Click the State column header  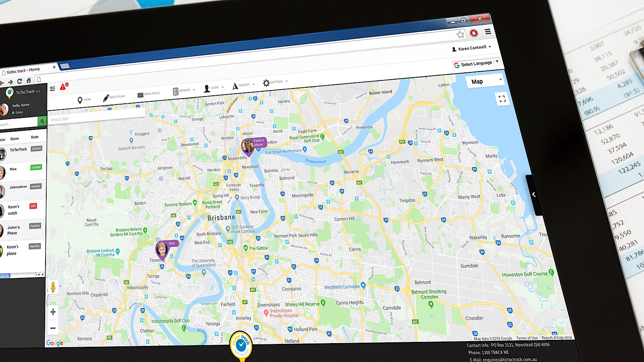35,137
